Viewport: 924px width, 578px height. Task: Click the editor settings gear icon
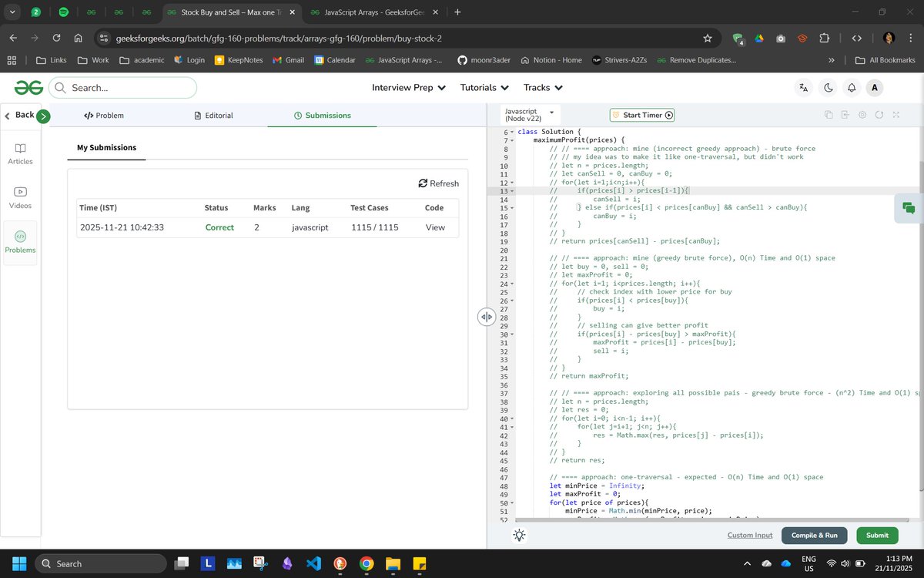point(862,115)
